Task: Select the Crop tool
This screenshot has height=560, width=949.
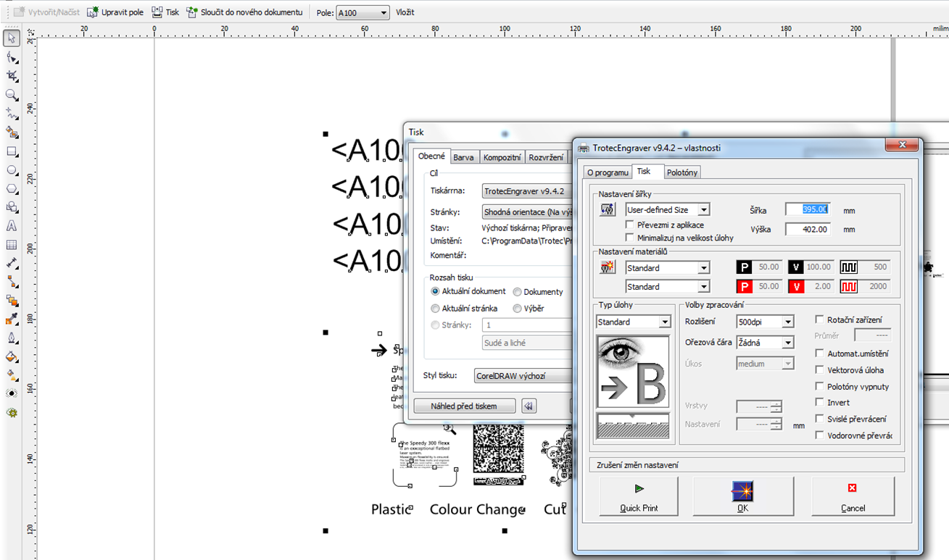Action: [x=12, y=76]
